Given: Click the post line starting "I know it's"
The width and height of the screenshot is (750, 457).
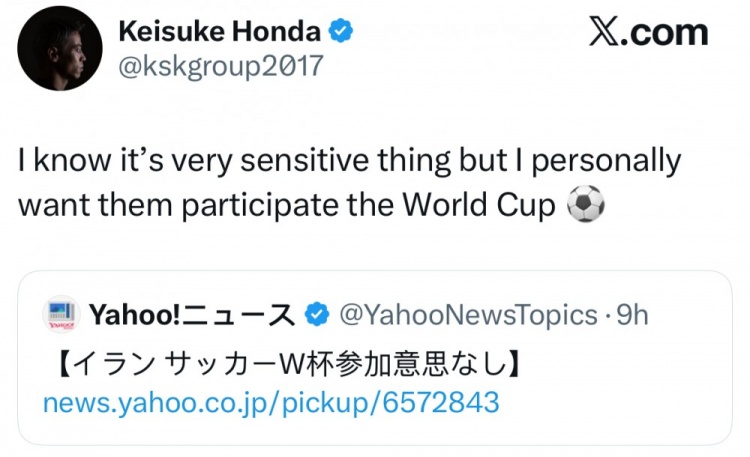Looking at the screenshot, I should (x=350, y=161).
